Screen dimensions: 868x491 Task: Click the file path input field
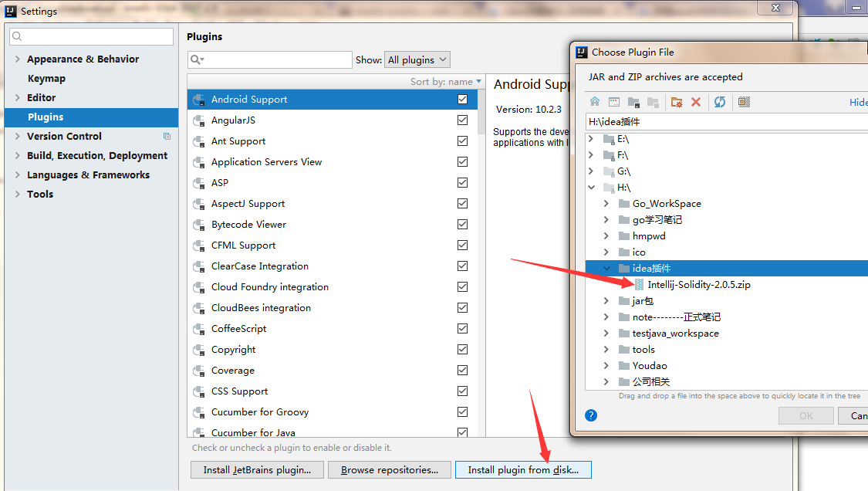(x=727, y=122)
